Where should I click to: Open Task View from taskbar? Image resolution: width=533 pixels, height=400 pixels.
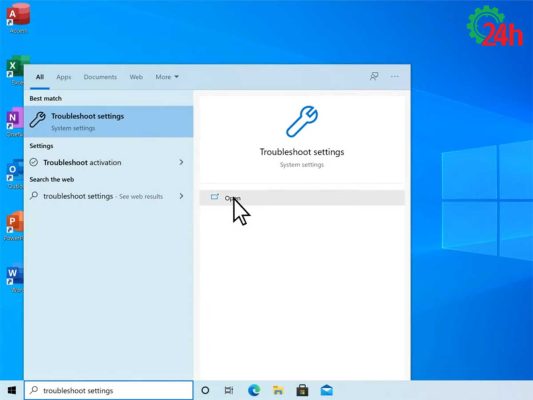[229, 390]
